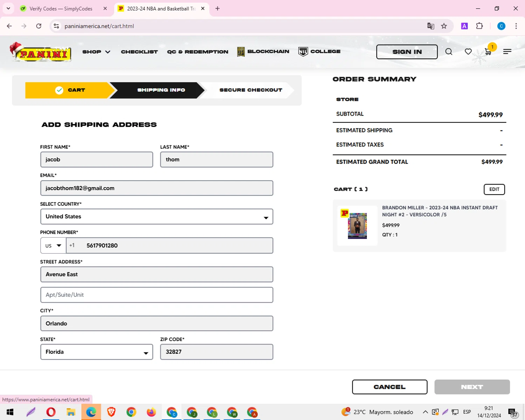The width and height of the screenshot is (525, 420).
Task: Click the Street Address field
Action: click(x=156, y=274)
